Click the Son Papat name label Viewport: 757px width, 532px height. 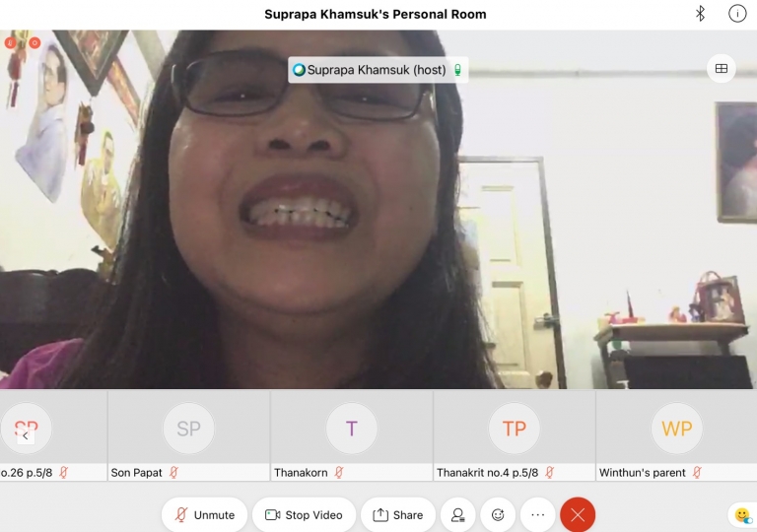pyautogui.click(x=137, y=473)
